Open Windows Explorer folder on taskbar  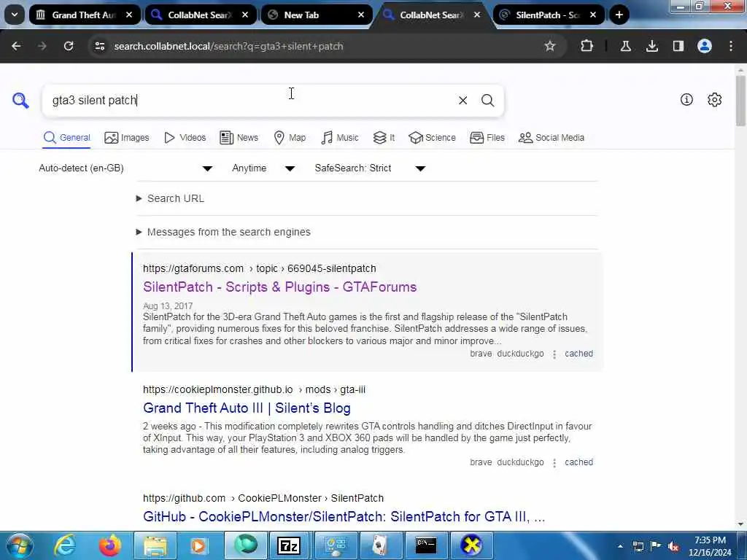click(155, 545)
